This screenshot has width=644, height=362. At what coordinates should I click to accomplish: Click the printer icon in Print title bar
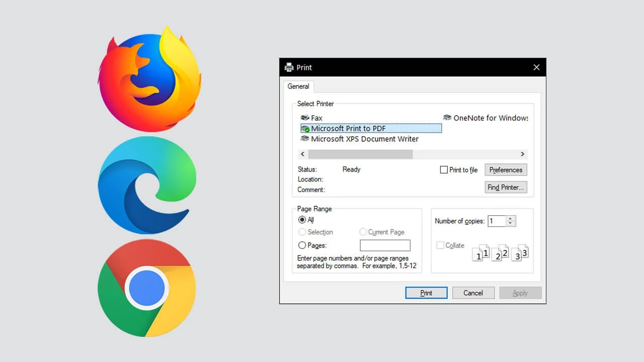click(x=289, y=67)
